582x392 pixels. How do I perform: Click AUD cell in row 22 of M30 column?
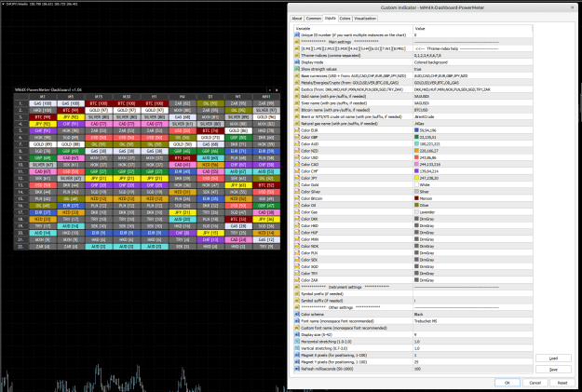(127, 247)
